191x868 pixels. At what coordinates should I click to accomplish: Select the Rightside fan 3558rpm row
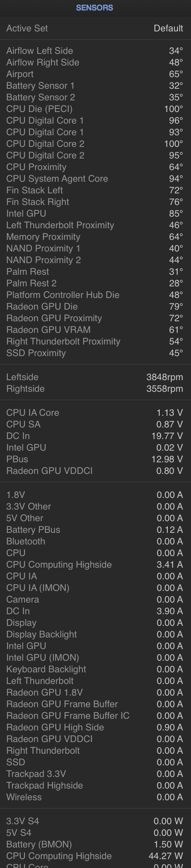(95, 389)
